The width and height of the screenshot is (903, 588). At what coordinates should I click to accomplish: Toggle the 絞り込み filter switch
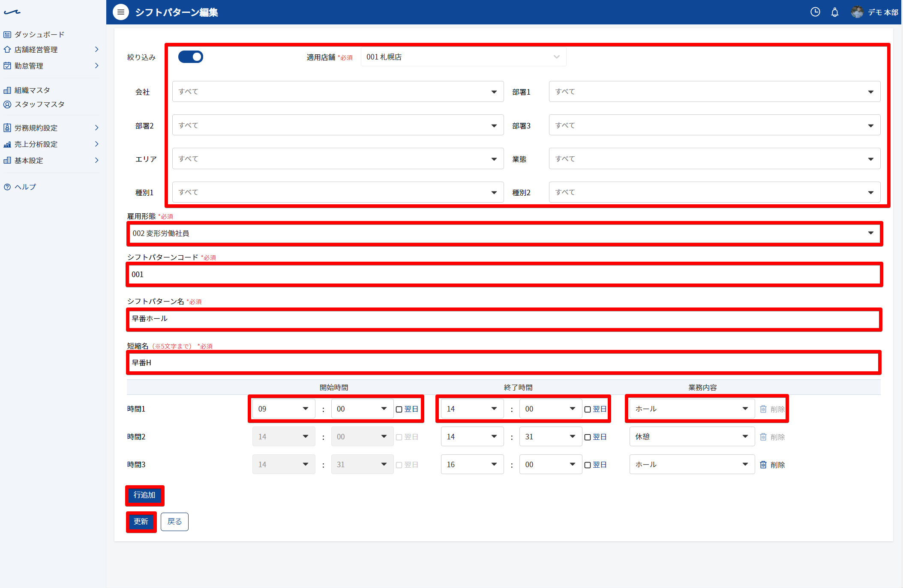click(191, 57)
